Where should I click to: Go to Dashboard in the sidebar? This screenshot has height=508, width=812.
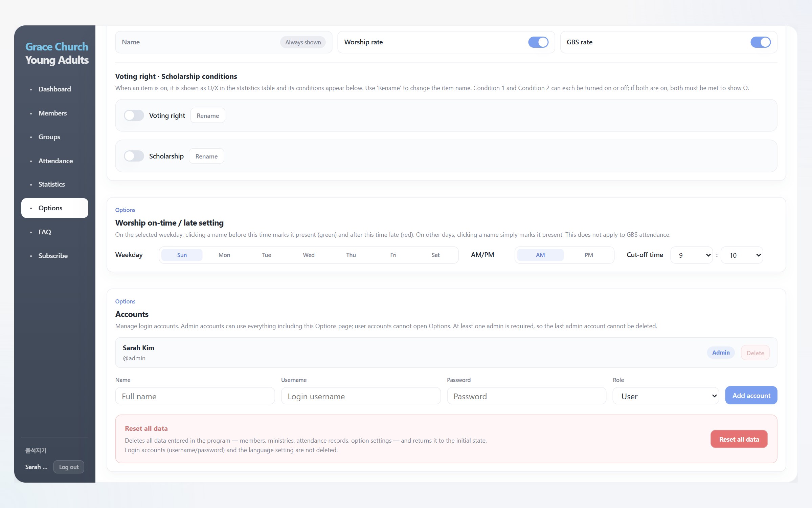coord(54,89)
